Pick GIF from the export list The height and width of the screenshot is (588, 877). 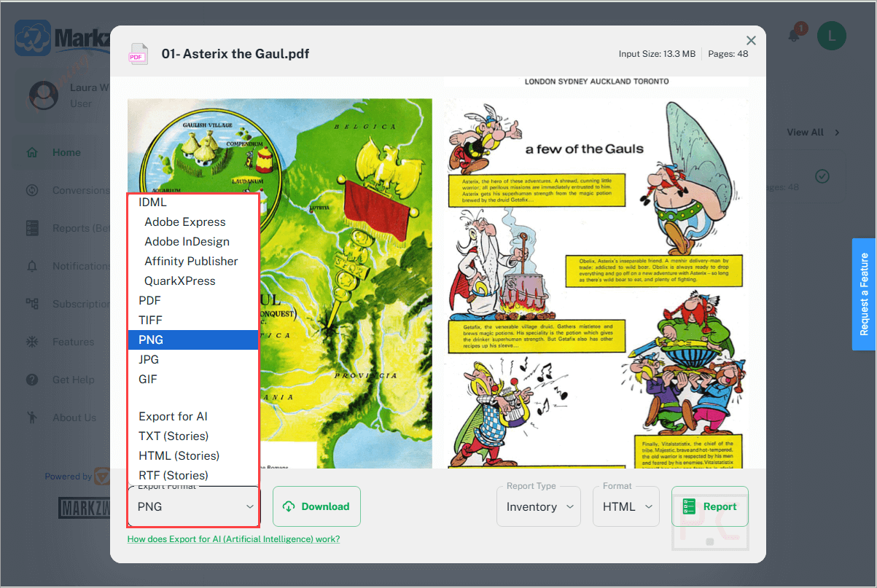193,379
